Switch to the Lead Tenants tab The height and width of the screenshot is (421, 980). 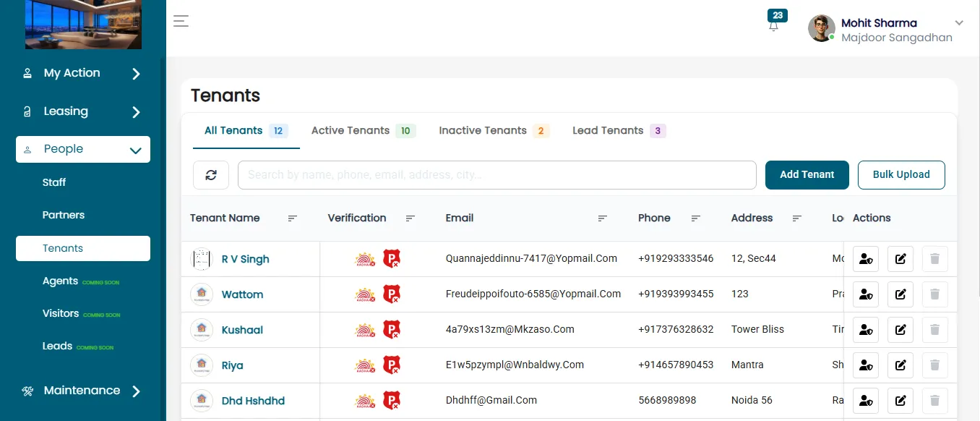tap(619, 131)
